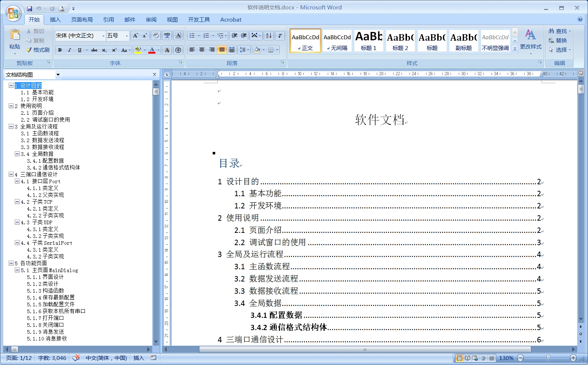Click the Grow Font icon
The height and width of the screenshot is (365, 588).
coord(135,35)
